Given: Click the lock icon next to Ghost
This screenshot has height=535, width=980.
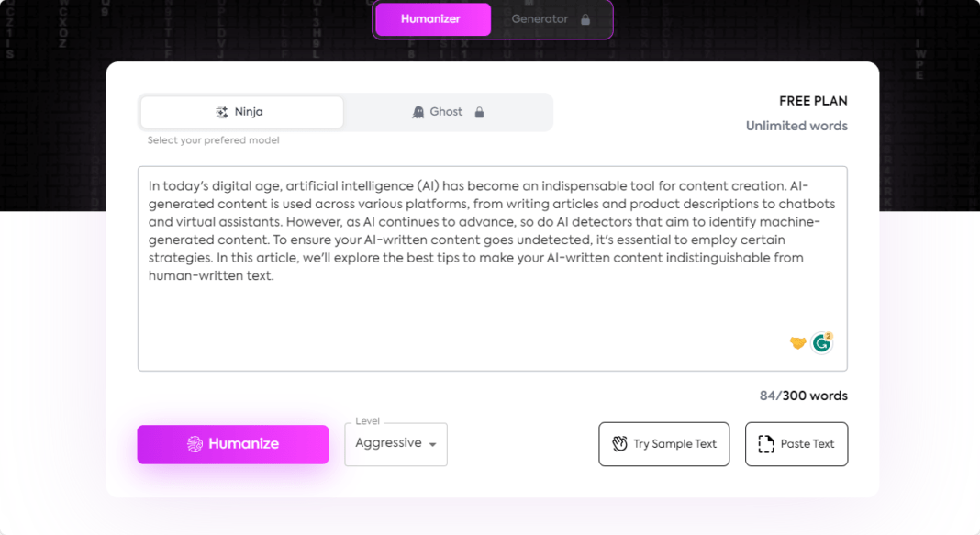Looking at the screenshot, I should [x=479, y=111].
